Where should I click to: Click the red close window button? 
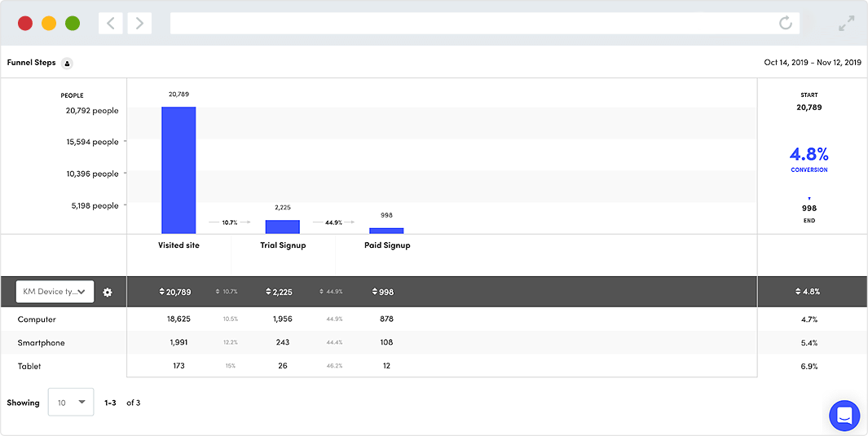click(x=25, y=24)
